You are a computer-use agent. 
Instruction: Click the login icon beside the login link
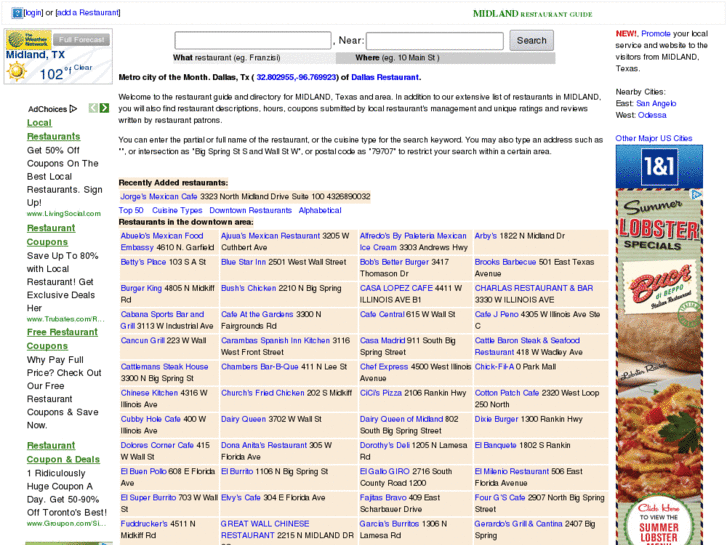tap(17, 13)
